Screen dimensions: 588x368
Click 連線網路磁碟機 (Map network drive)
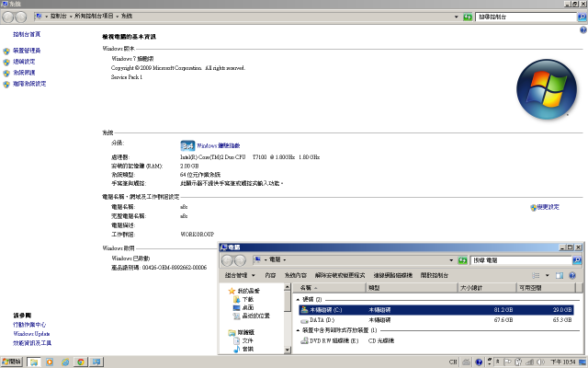tap(393, 276)
